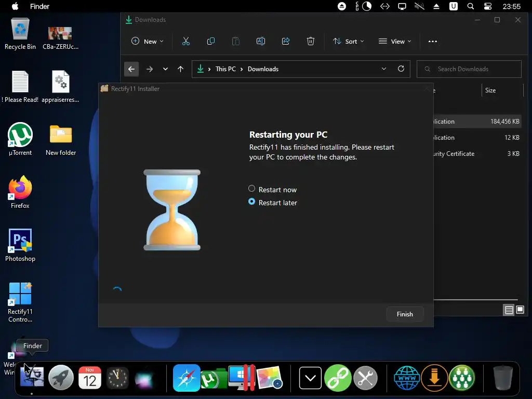Click Finish in the Rectify11 Installer
The height and width of the screenshot is (399, 532).
tap(405, 314)
